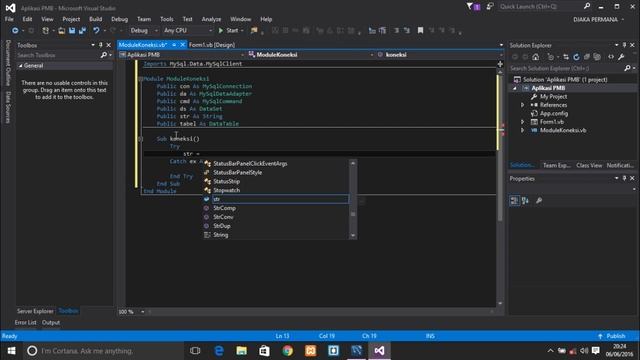Expand the ModuleKoneksi.vb node in Solution Explorer

coord(522,130)
